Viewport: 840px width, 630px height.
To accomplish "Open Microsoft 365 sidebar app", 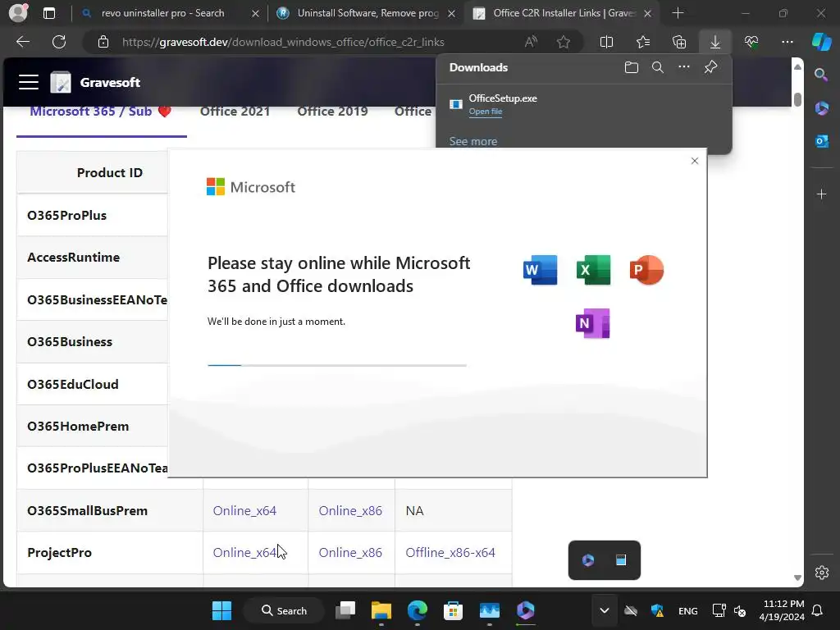I will coord(821,108).
